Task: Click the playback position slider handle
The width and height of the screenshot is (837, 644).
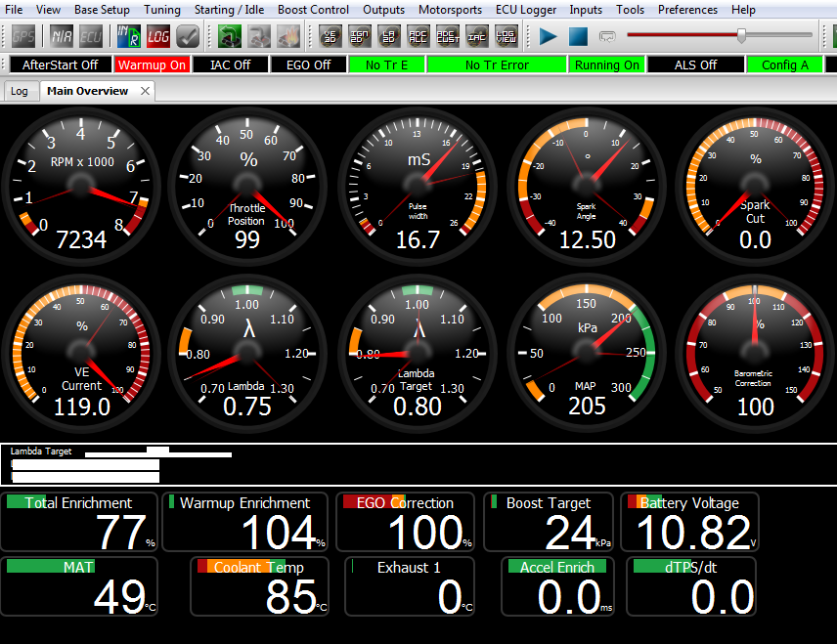Action: [x=741, y=36]
